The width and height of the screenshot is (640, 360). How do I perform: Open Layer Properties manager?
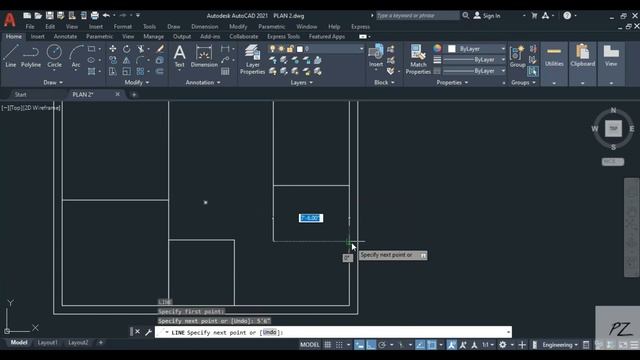pos(252,60)
